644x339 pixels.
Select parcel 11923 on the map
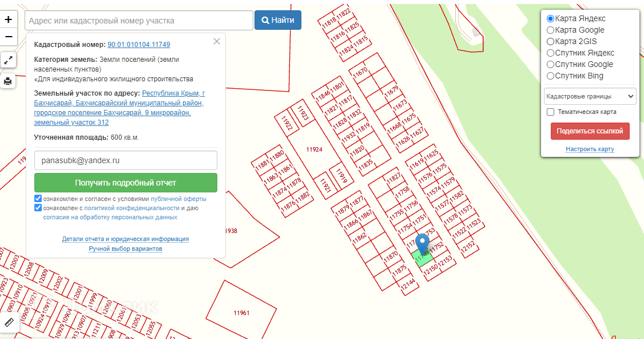[303, 113]
